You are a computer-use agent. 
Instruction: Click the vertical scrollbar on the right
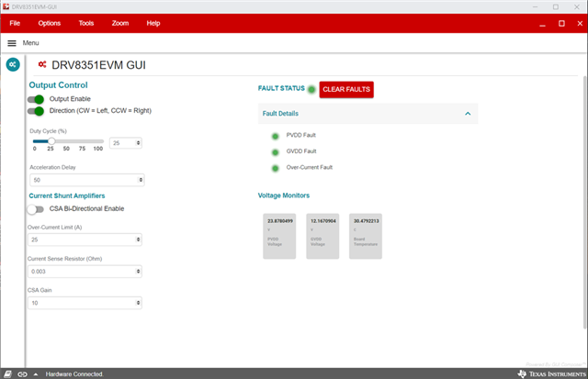585,202
